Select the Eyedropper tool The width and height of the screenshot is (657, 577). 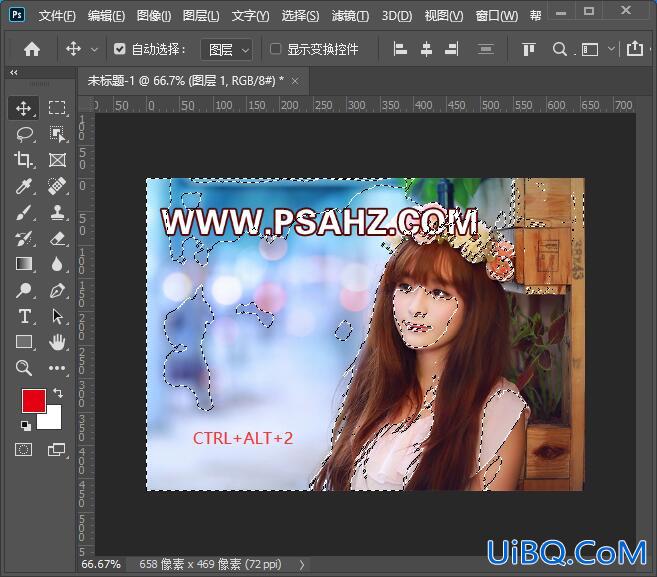[x=23, y=186]
